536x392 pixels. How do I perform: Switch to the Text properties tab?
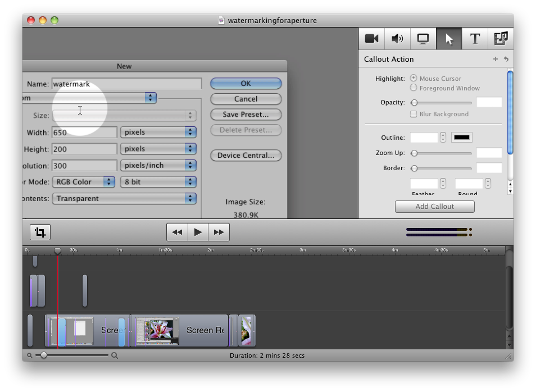pos(475,39)
